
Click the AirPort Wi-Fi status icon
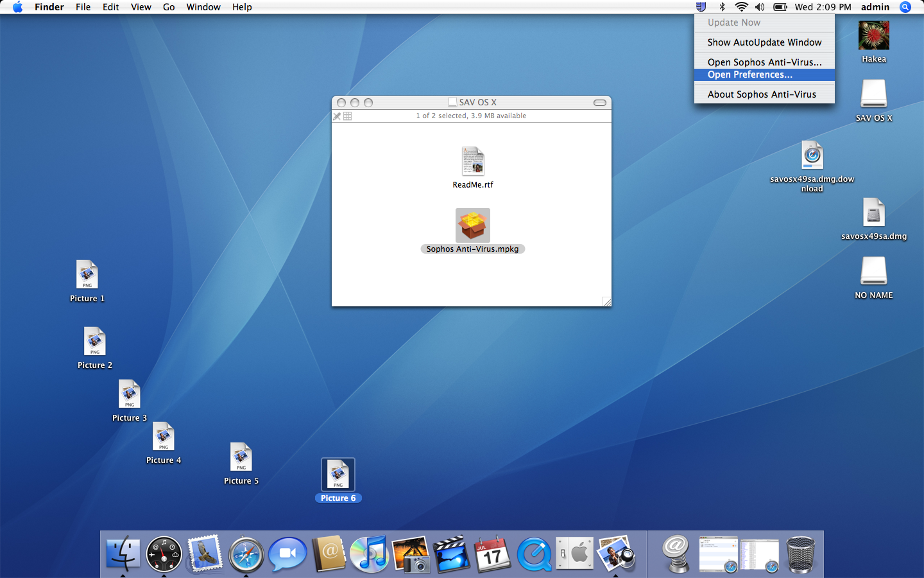(x=741, y=7)
